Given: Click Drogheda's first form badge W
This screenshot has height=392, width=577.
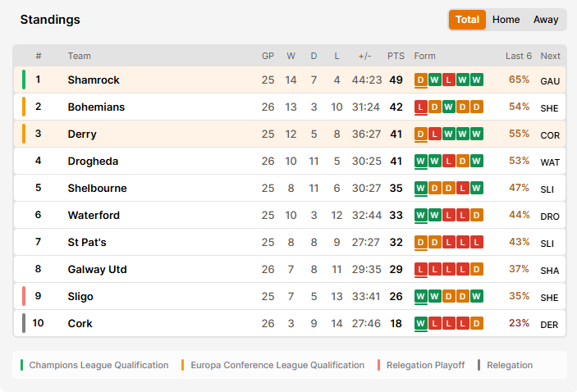Looking at the screenshot, I should (x=421, y=161).
